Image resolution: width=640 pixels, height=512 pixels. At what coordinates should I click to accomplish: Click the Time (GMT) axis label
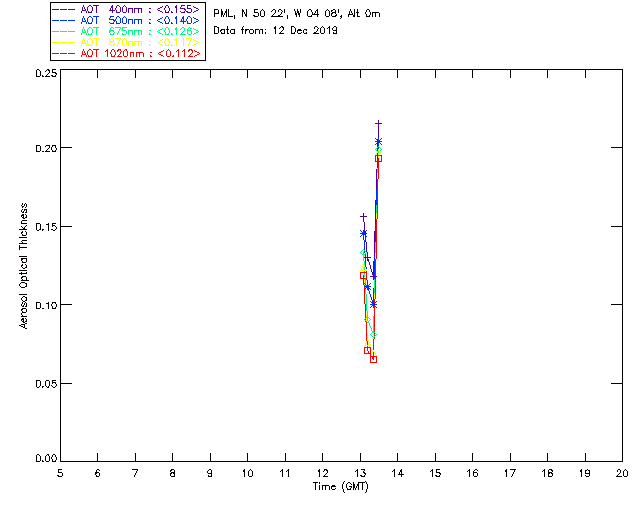point(340,487)
